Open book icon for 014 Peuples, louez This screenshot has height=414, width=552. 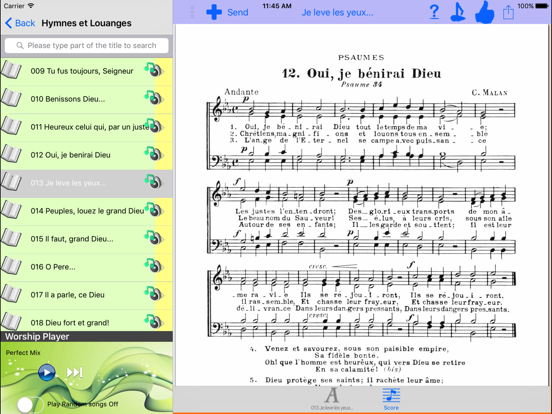(x=11, y=210)
